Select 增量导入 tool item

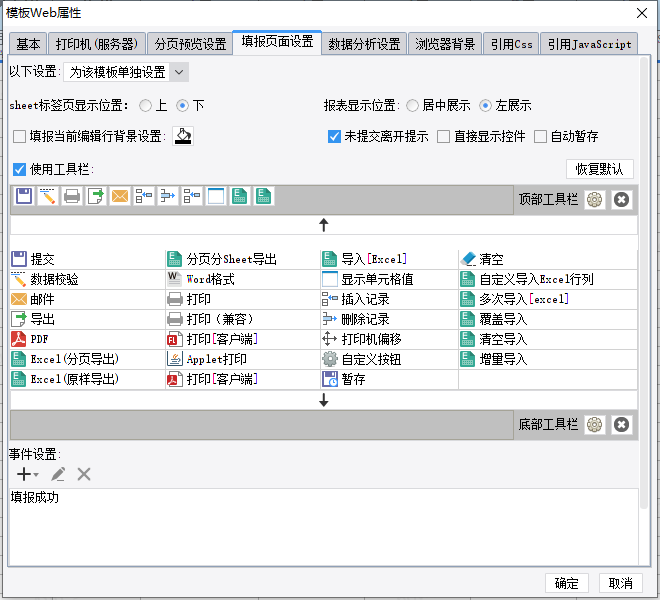coord(548,359)
